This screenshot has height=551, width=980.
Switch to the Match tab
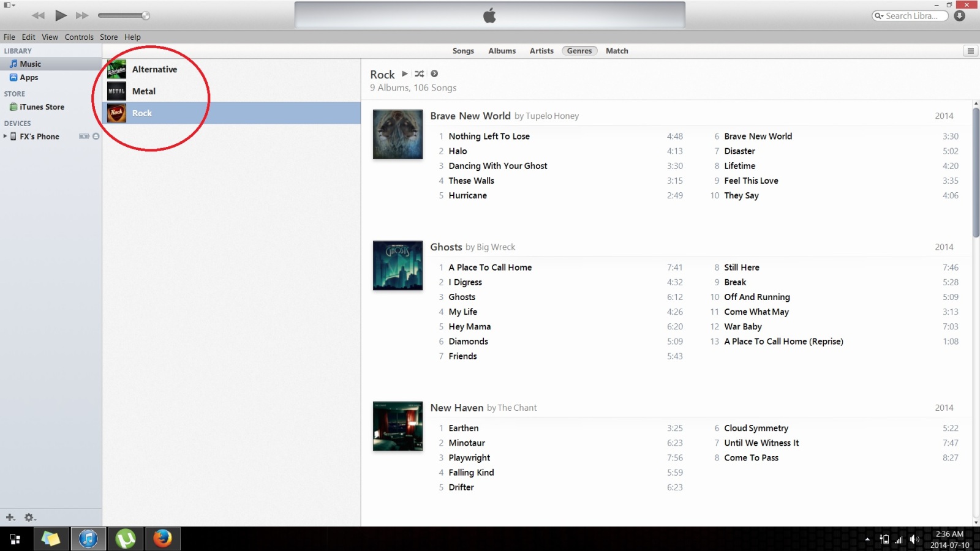617,51
